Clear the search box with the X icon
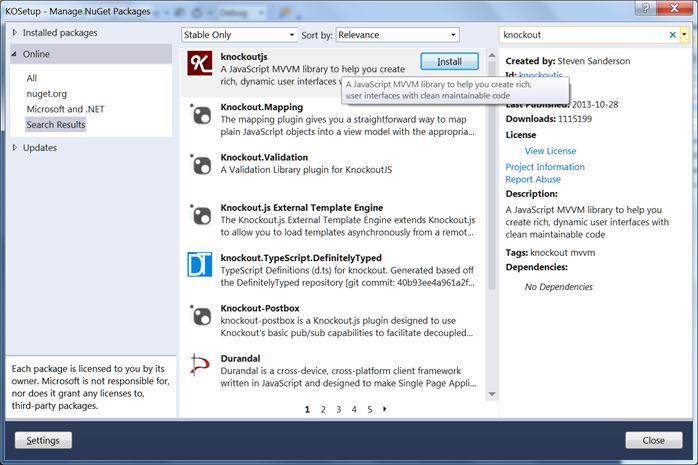The height and width of the screenshot is (465, 698). pyautogui.click(x=673, y=35)
